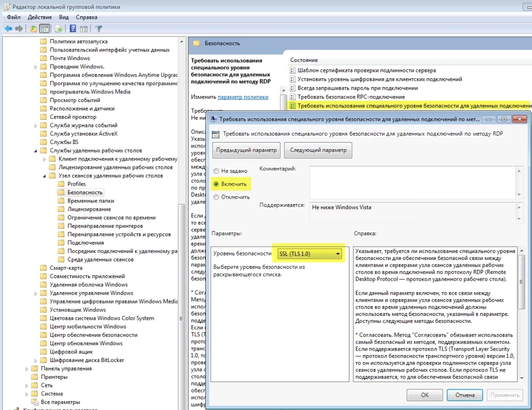Viewport: 532px width, 410px height.
Task: Expand the Удаленное управление Windows node
Action: (36, 293)
